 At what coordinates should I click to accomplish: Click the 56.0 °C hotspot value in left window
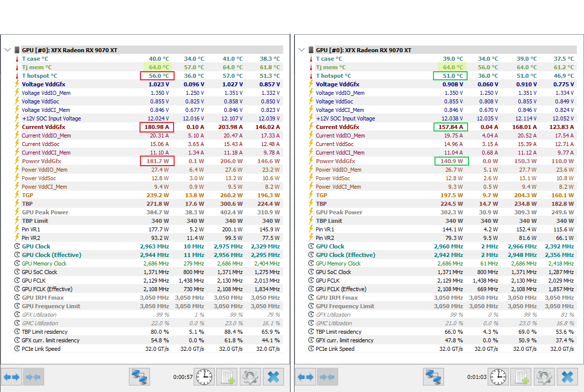[x=159, y=76]
